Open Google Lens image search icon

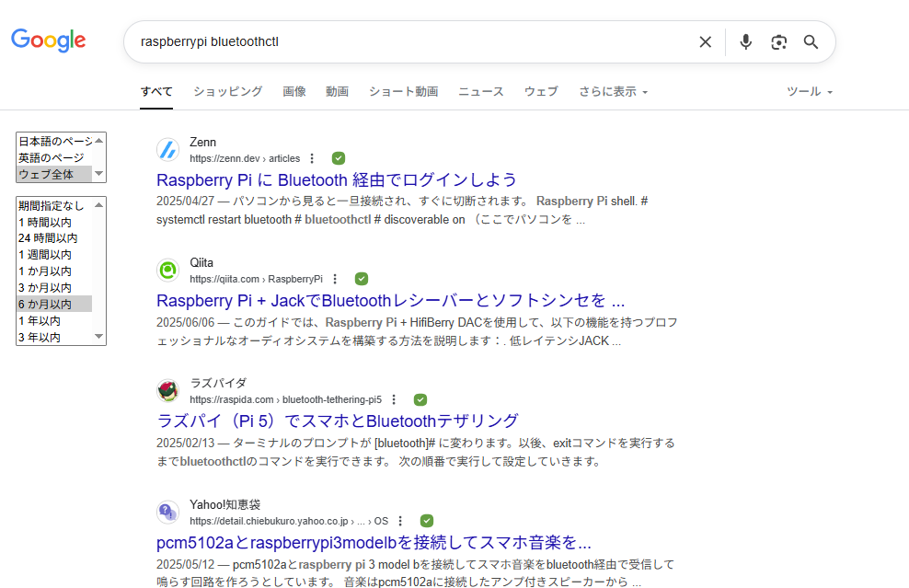(x=778, y=41)
